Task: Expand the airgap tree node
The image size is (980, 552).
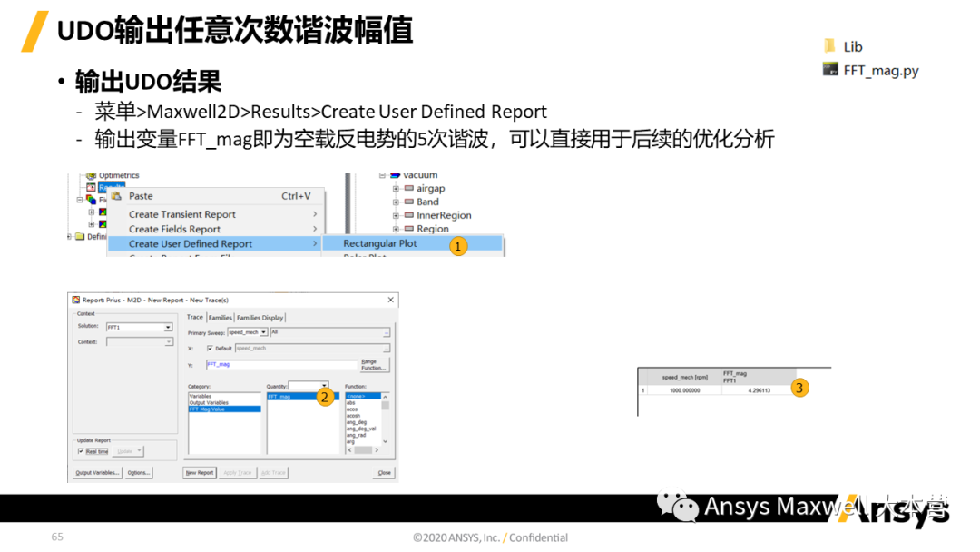Action: [396, 188]
